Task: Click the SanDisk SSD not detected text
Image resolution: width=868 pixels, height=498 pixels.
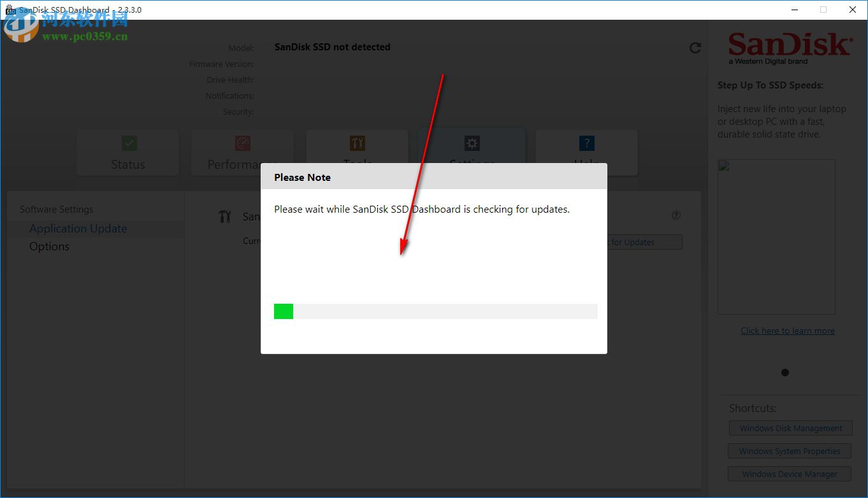Action: point(333,47)
